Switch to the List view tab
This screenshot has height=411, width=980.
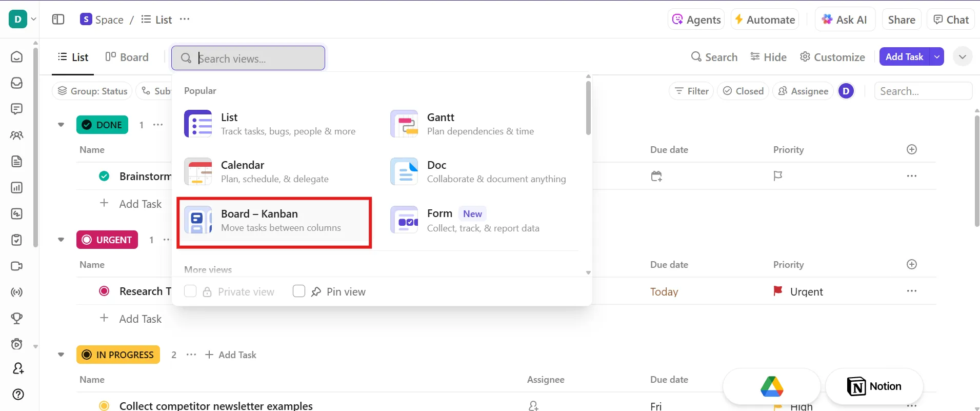point(73,57)
